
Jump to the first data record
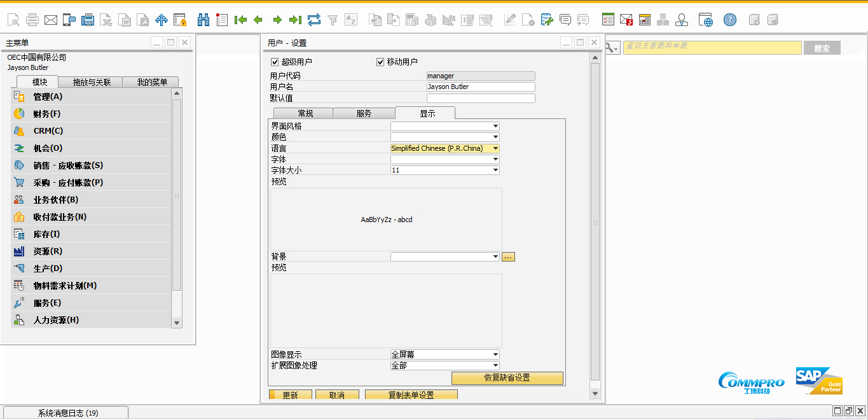pos(240,20)
